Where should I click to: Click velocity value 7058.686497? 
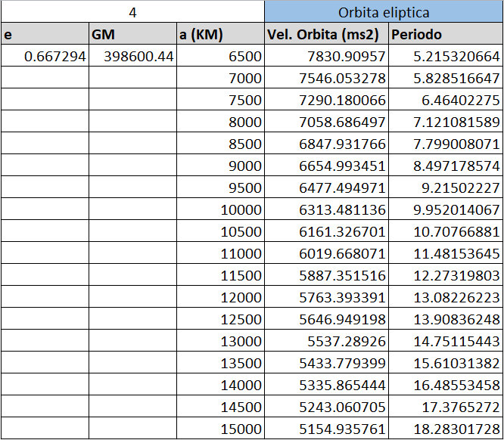(x=327, y=122)
